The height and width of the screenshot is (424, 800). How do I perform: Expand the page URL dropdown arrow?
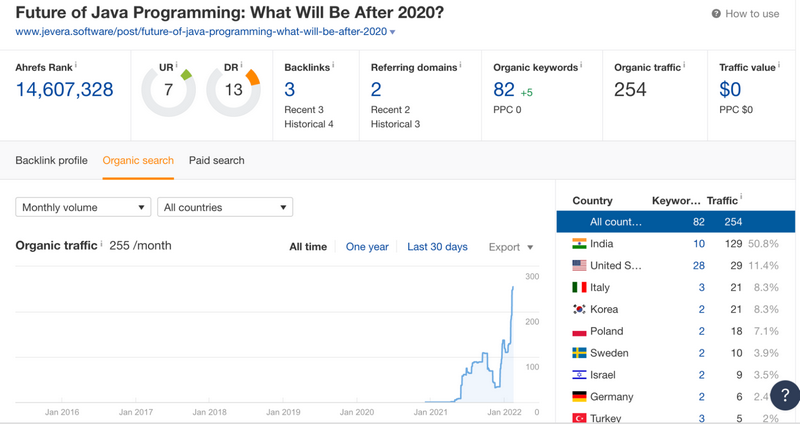click(x=392, y=32)
